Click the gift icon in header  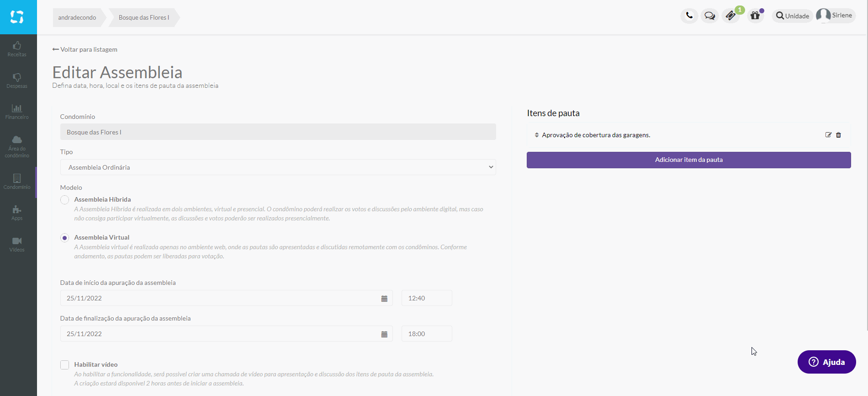(x=755, y=16)
